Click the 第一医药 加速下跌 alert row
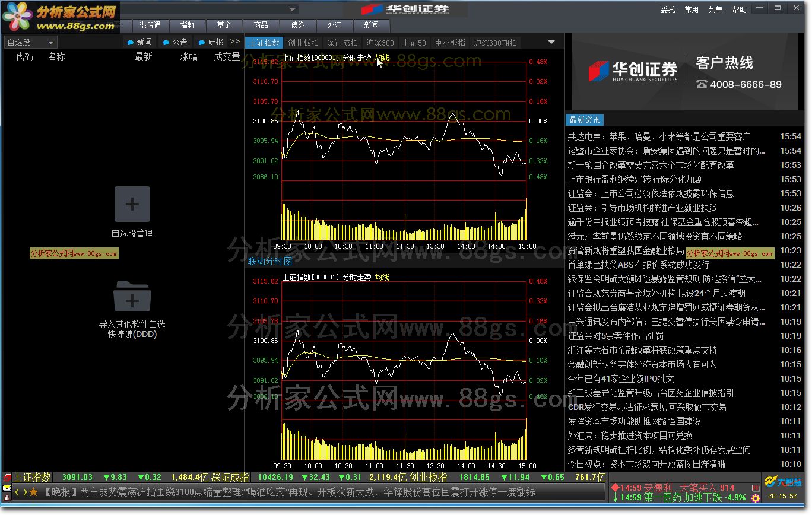 point(678,497)
